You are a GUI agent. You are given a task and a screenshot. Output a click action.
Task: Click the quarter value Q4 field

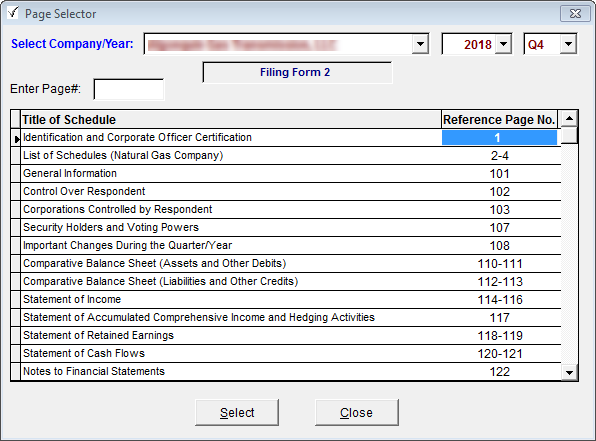coord(542,44)
